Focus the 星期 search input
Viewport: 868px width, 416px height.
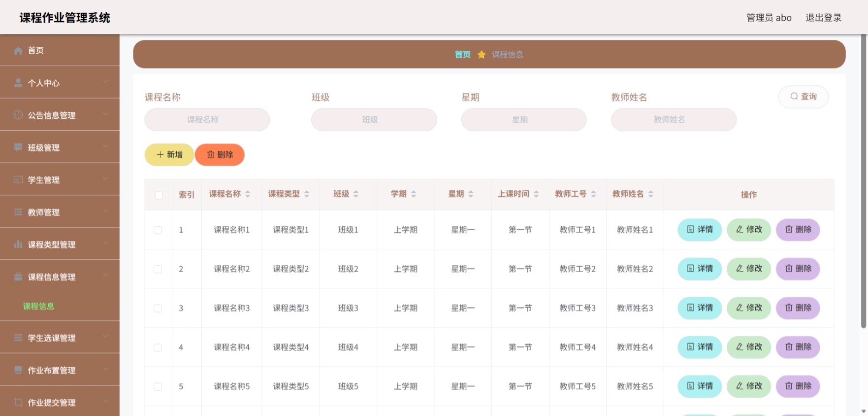coord(524,120)
